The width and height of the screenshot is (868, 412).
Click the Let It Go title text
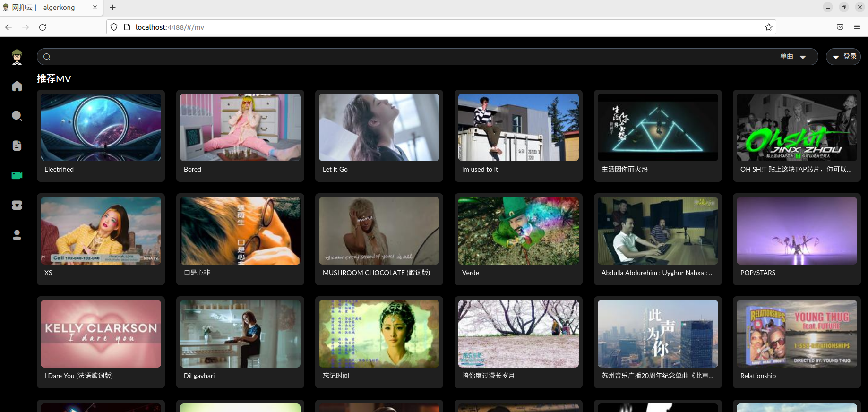pyautogui.click(x=335, y=169)
